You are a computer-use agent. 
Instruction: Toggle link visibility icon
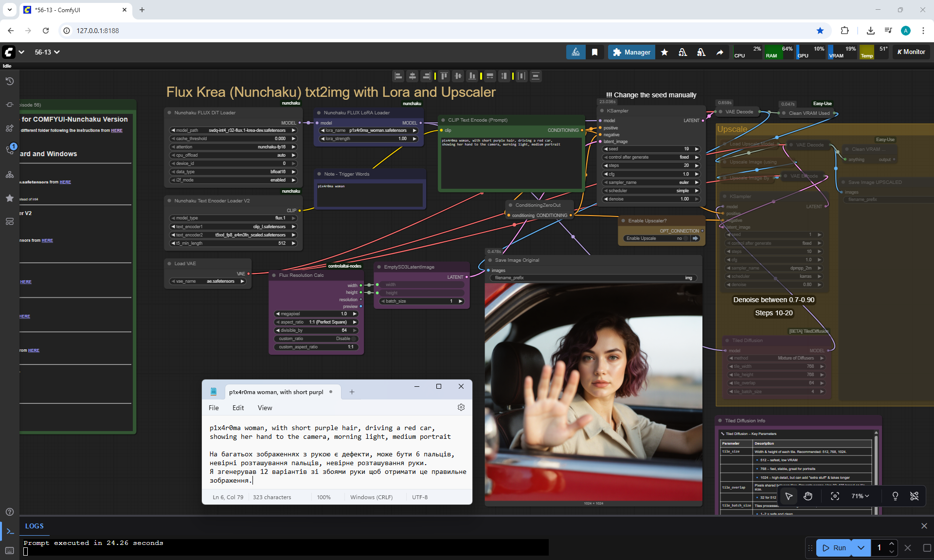[x=914, y=496]
